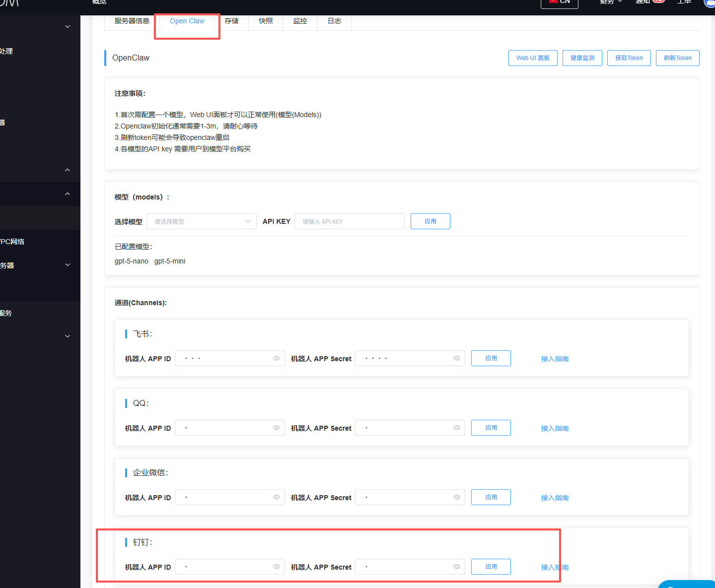Reveal the 飞书 APP Secret via eye icon
Viewport: 715px width, 588px height.
457,358
